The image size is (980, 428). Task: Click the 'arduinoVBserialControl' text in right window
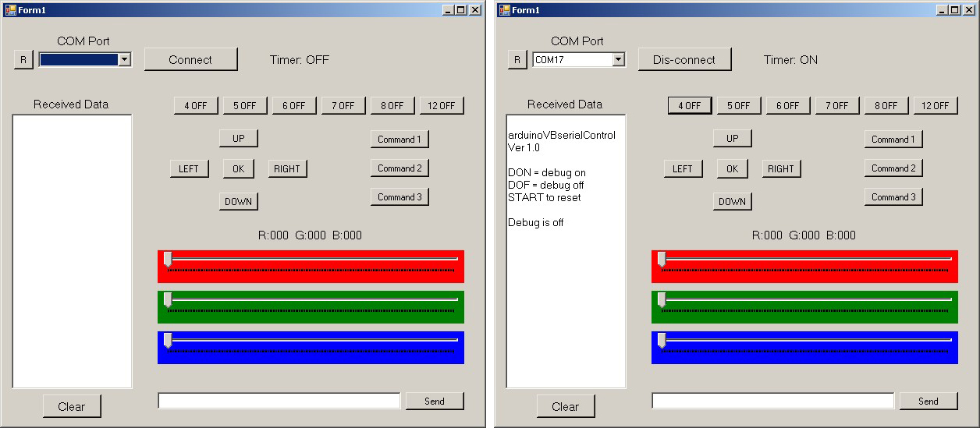tap(562, 135)
